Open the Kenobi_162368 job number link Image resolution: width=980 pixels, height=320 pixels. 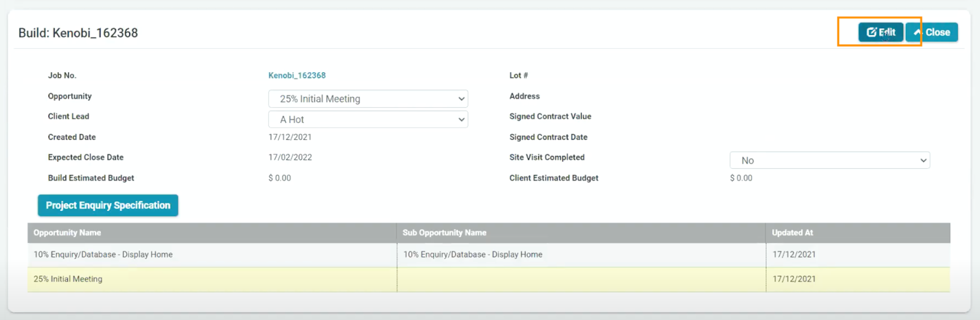pyautogui.click(x=297, y=75)
